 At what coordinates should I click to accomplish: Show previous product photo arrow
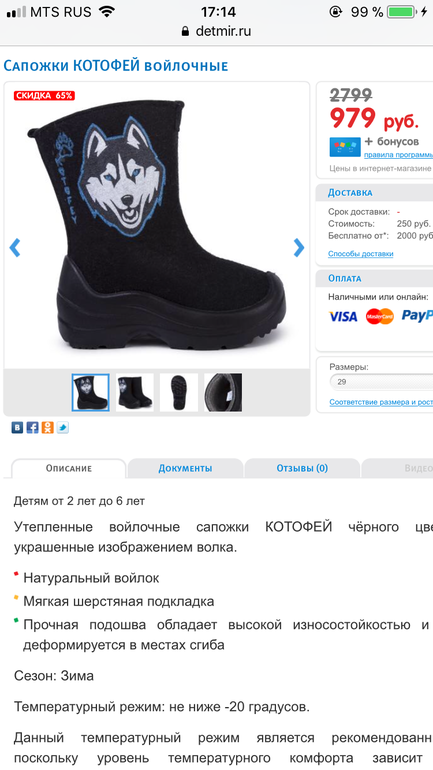(x=15, y=248)
